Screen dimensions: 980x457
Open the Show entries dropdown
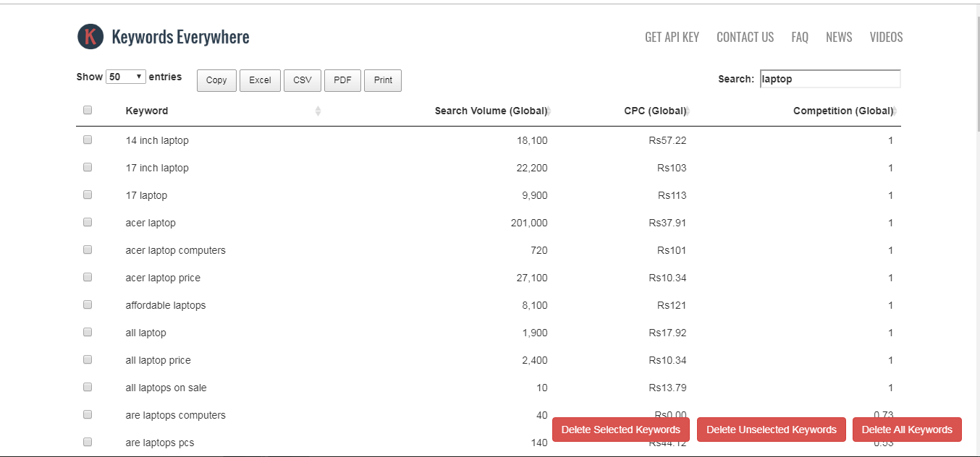(x=126, y=77)
